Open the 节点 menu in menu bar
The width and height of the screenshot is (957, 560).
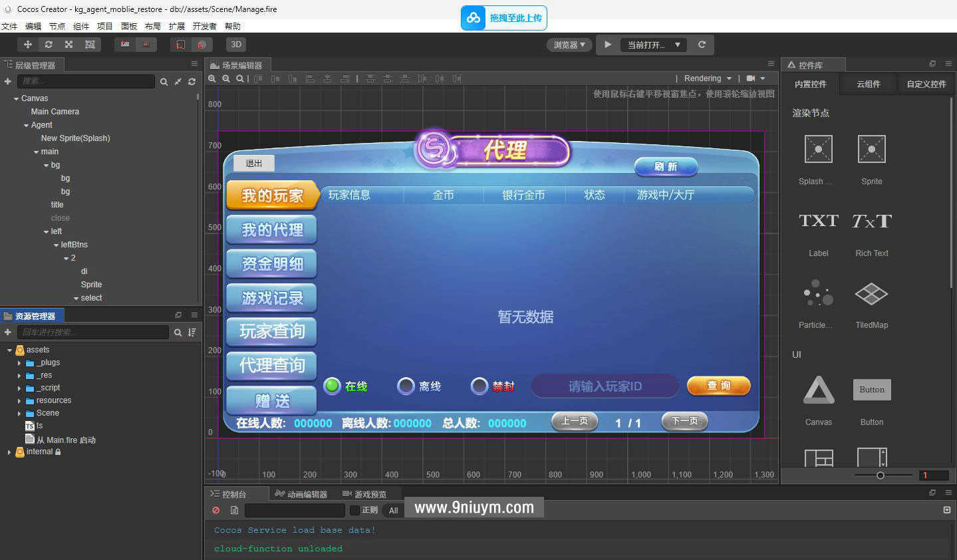(57, 26)
